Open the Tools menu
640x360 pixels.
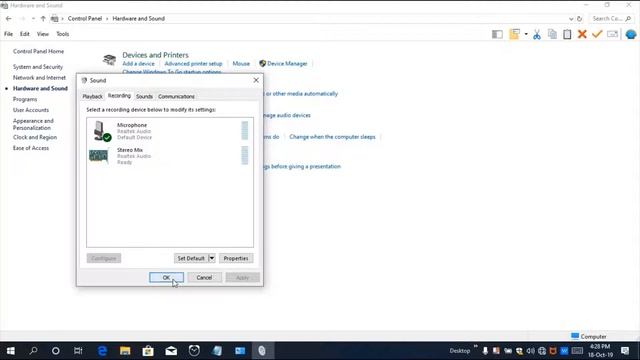pyautogui.click(x=62, y=34)
